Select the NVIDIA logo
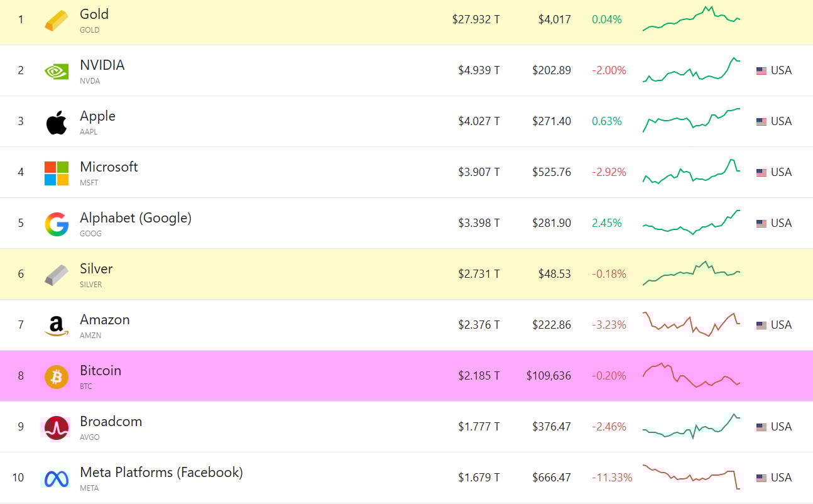The height and width of the screenshot is (504, 813). [56, 70]
